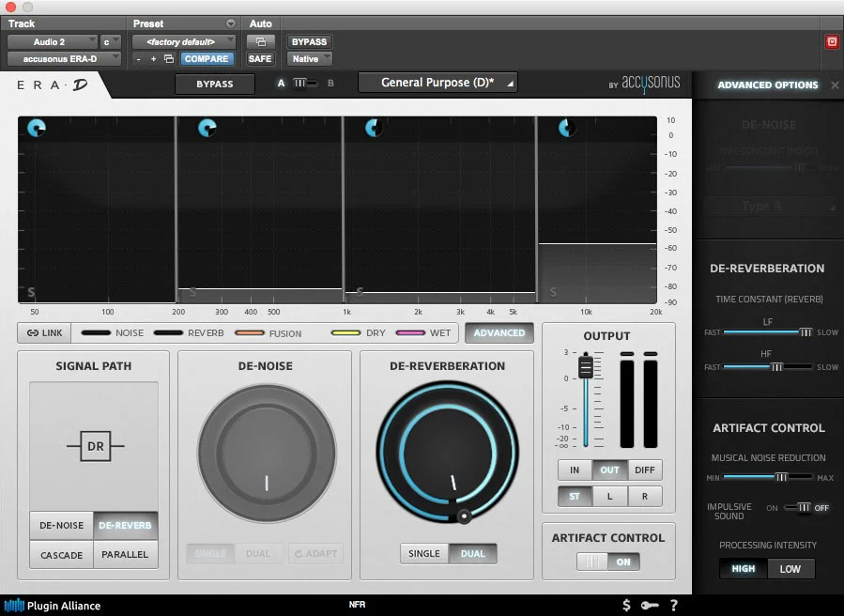The image size is (844, 616).
Task: Click the 1k band divider line
Action: [343, 210]
